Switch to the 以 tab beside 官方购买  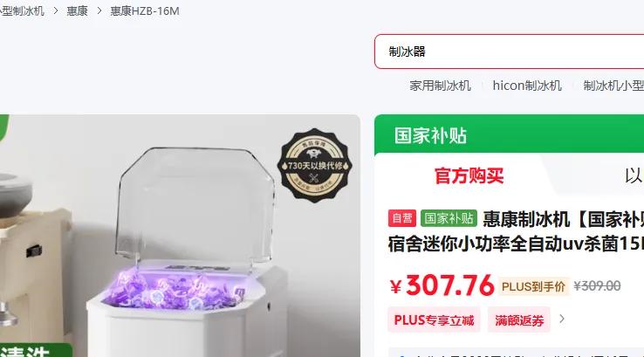point(634,175)
